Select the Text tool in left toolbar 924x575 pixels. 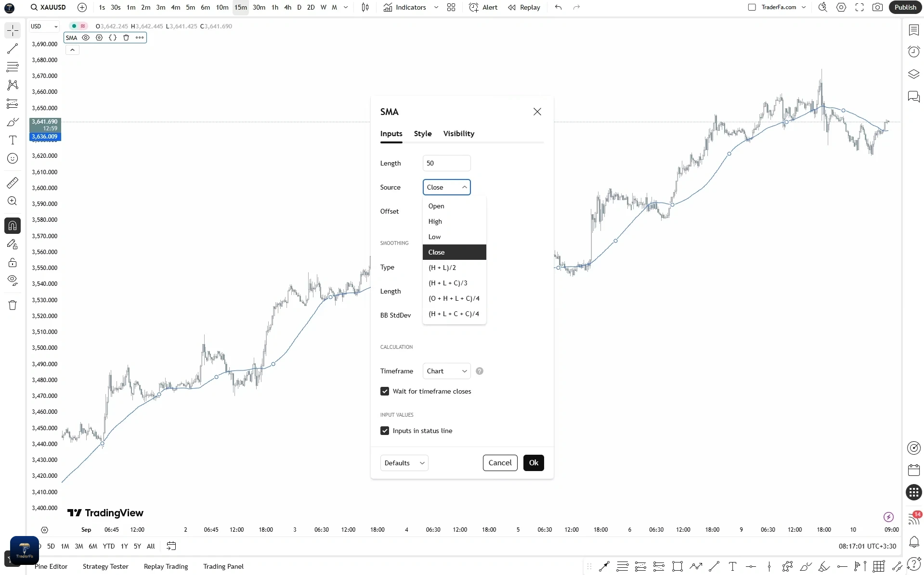pyautogui.click(x=13, y=140)
